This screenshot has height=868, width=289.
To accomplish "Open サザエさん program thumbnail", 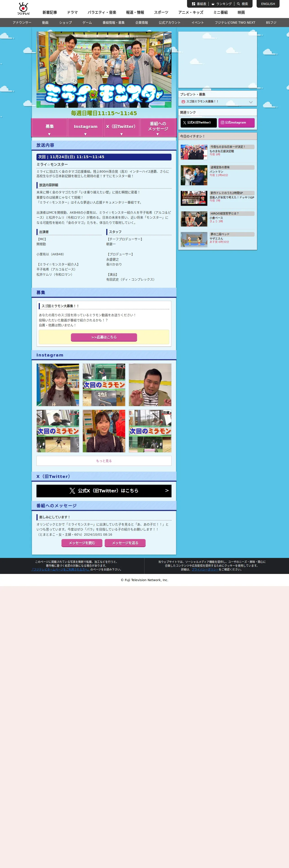I will click(x=194, y=240).
